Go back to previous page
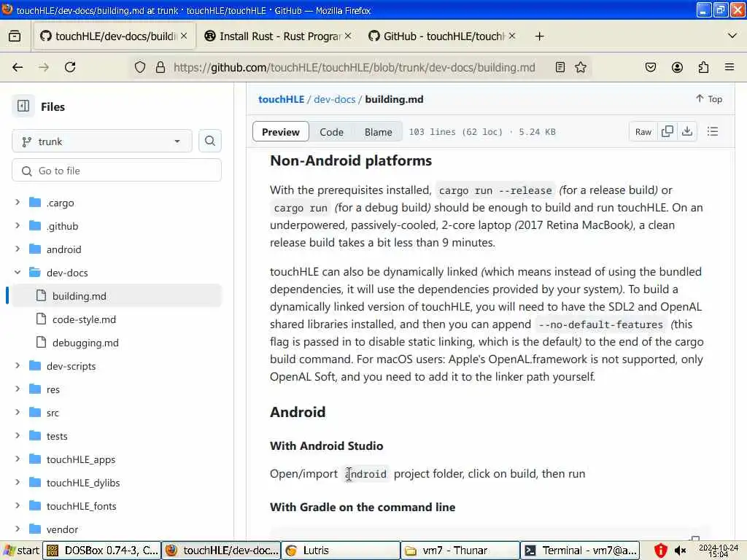Image resolution: width=747 pixels, height=560 pixels. 18,67
